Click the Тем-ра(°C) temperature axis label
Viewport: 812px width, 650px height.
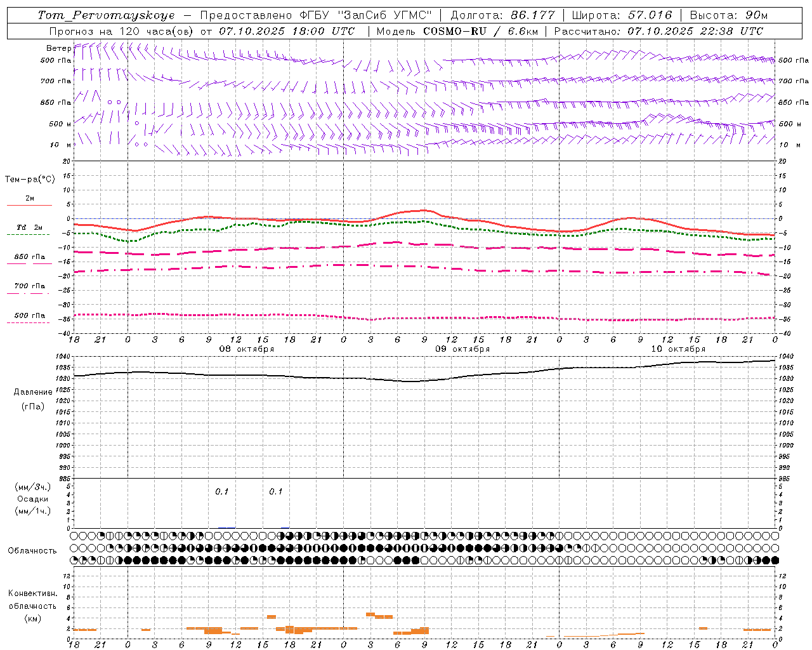coord(30,180)
